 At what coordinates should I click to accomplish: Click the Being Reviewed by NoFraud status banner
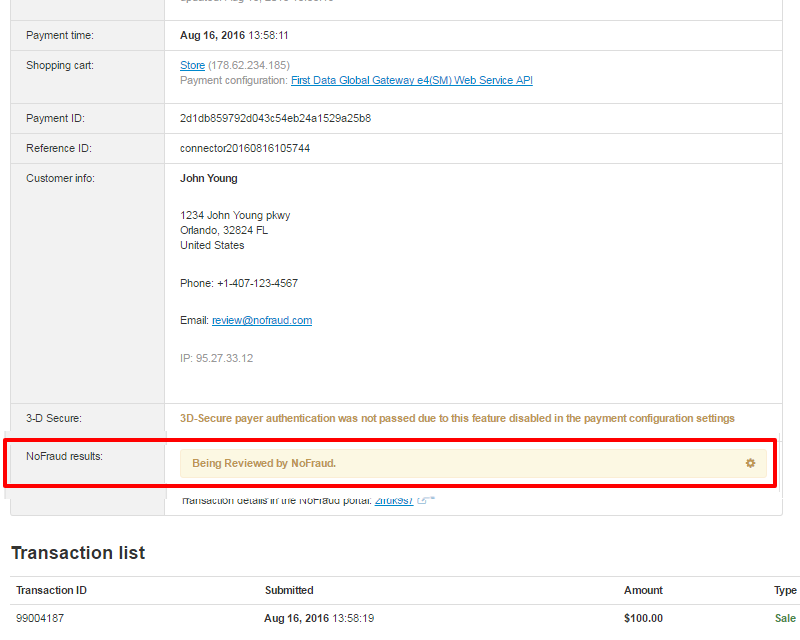click(x=473, y=463)
